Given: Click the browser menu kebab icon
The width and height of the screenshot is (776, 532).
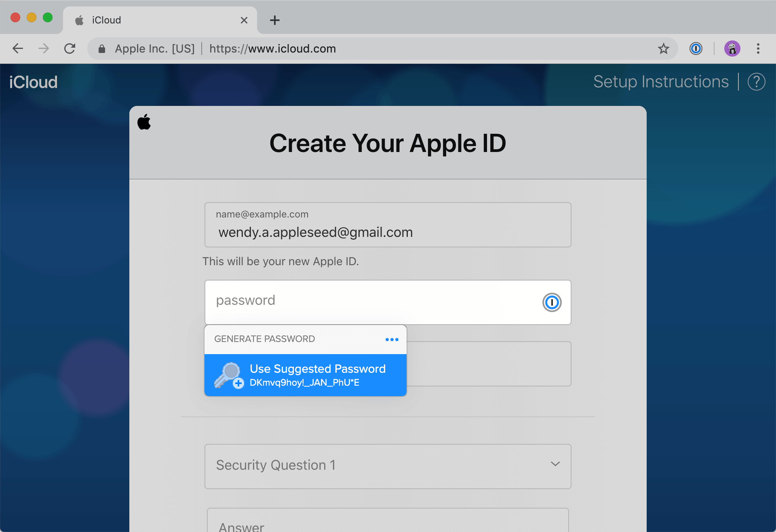Looking at the screenshot, I should tap(758, 49).
